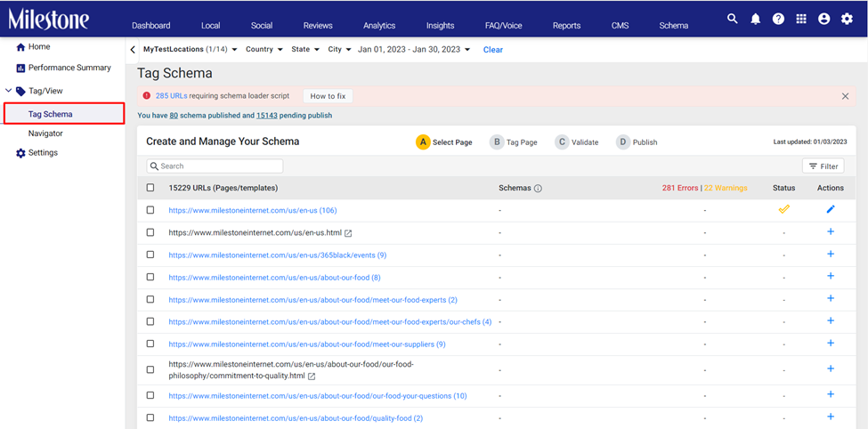Select the Publish step D
This screenshot has width=868, height=429.
[x=637, y=142]
